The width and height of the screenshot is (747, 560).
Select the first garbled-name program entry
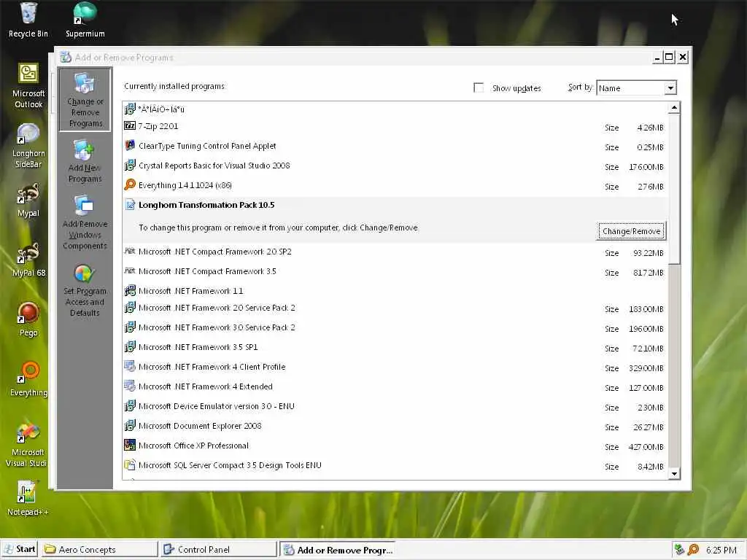pyautogui.click(x=395, y=109)
